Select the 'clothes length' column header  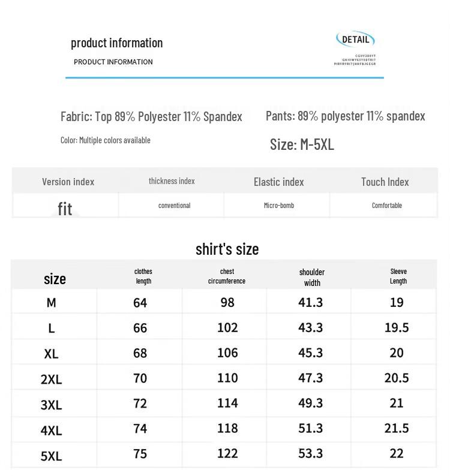[143, 276]
